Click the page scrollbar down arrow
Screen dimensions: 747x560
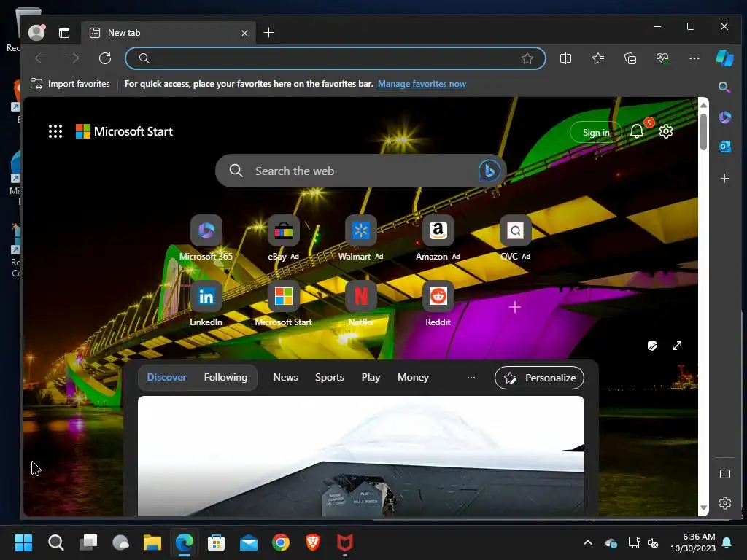pyautogui.click(x=703, y=508)
